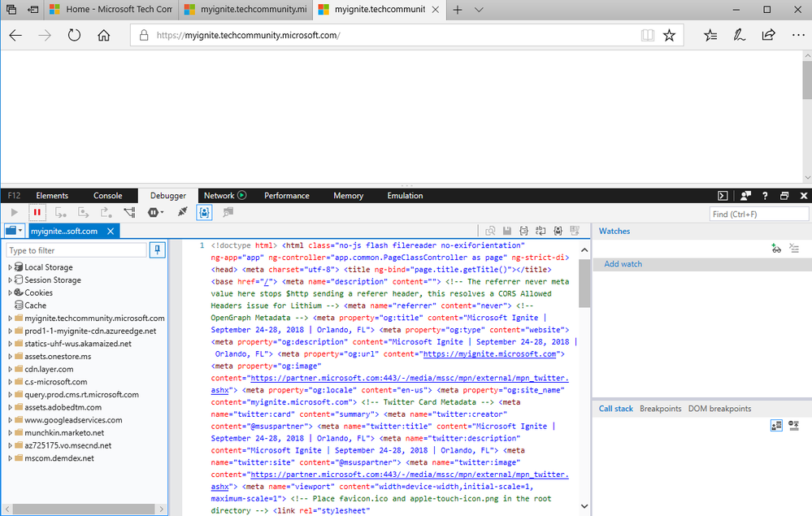Click Add watch row

click(702, 264)
